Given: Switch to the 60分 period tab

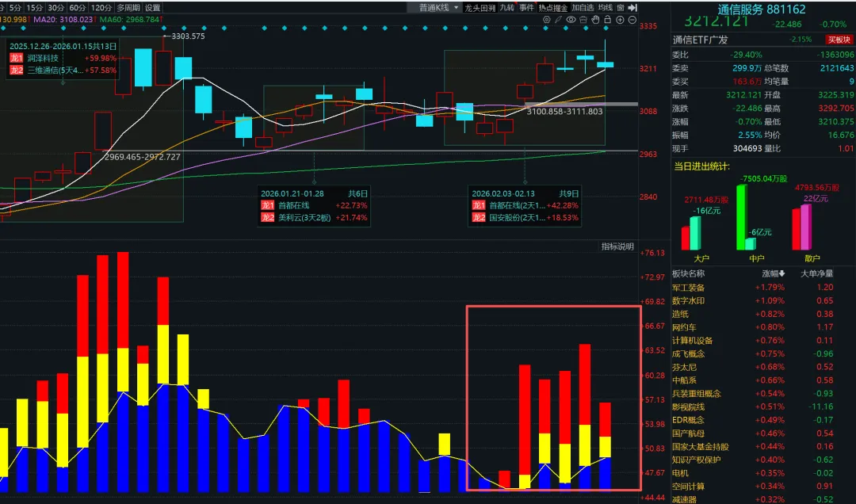Looking at the screenshot, I should click(x=78, y=8).
